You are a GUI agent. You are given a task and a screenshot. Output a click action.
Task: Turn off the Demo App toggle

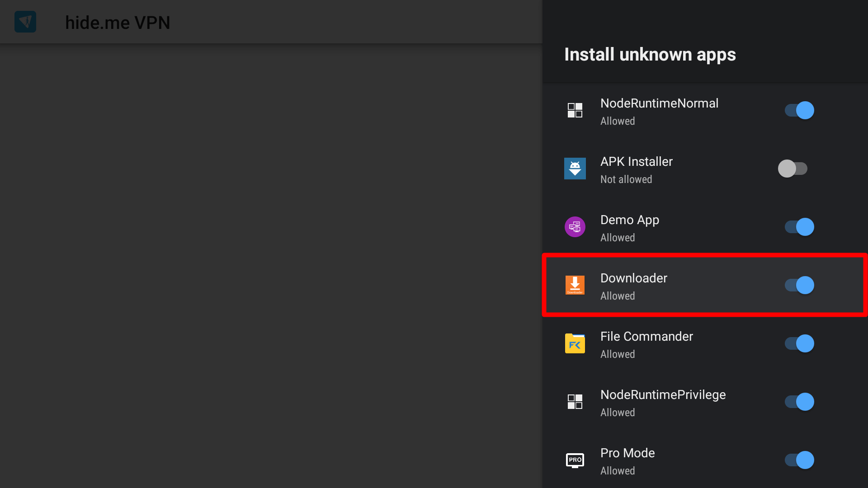(799, 227)
